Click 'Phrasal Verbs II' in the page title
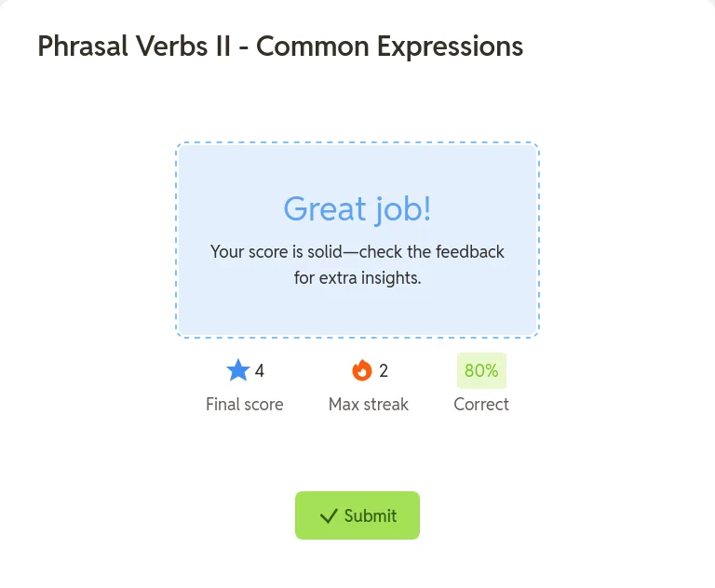715x588 pixels. 134,47
